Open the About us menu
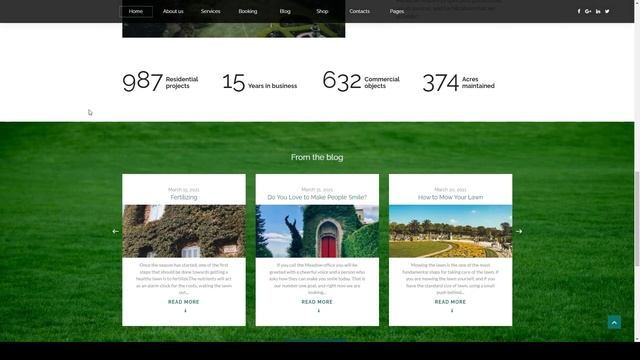The image size is (640, 360). [x=173, y=11]
